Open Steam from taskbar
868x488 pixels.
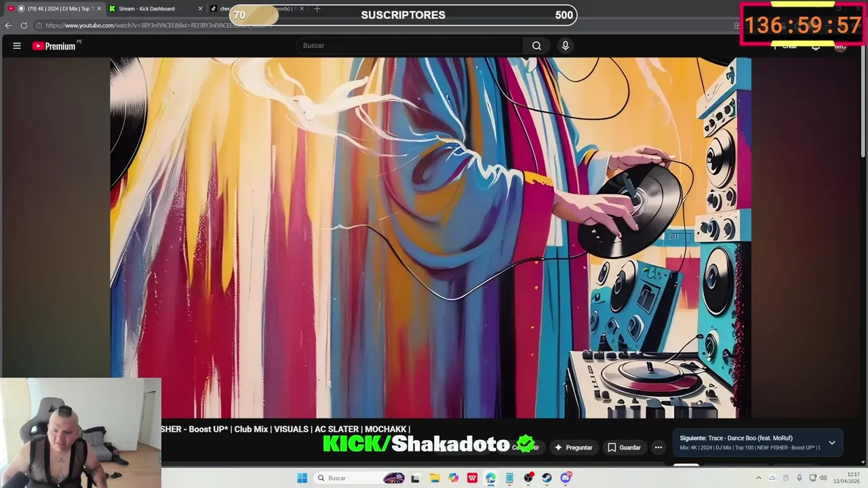[x=547, y=478]
